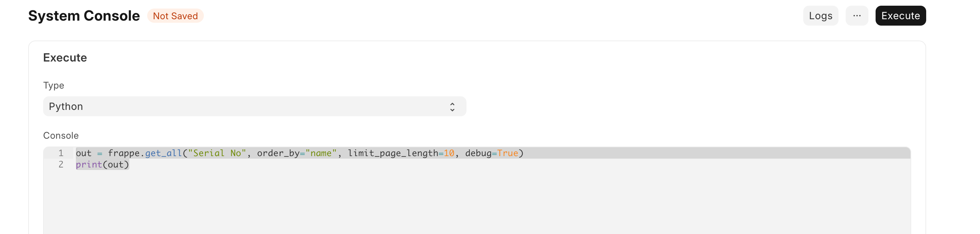The image size is (980, 234).
Task: Click the Execute section heading
Action: 65,58
